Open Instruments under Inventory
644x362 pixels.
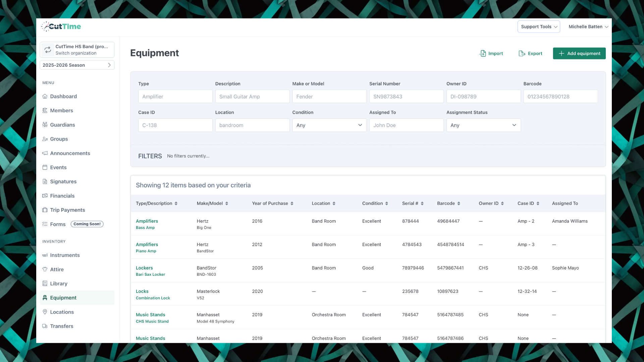coord(65,255)
